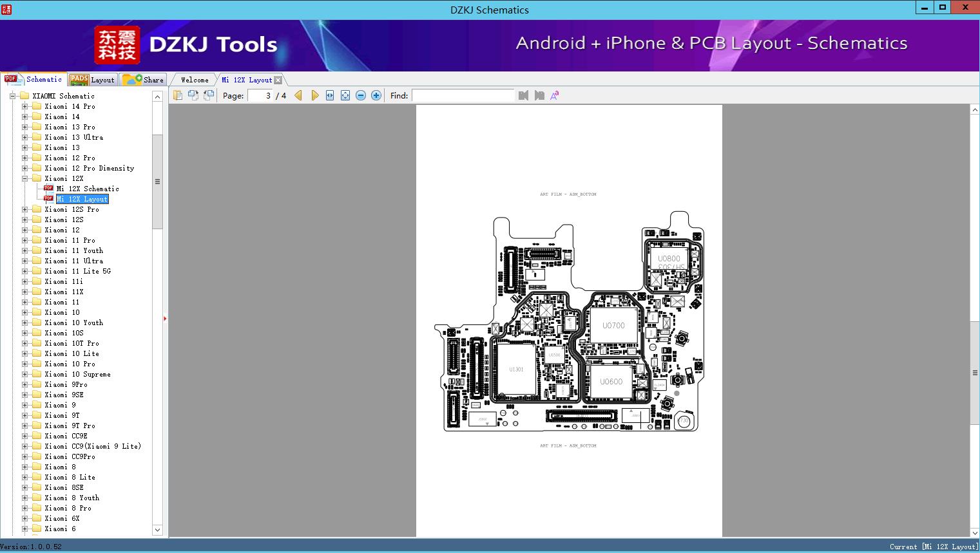
Task: Expand the Xiaomi 9T Pro folder
Action: (24, 426)
